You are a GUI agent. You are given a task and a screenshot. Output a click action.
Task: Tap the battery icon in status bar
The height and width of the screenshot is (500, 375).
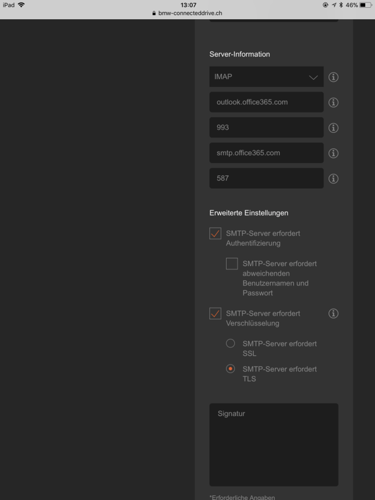coord(366,5)
